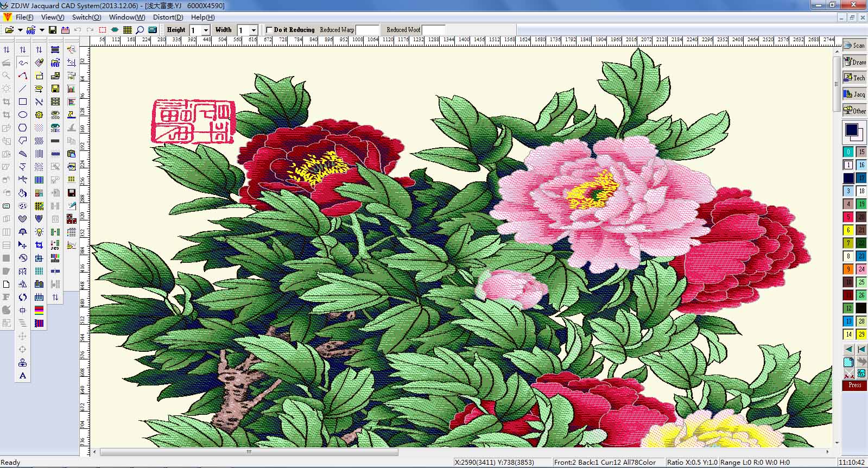Click the red bricks pattern icon
Image resolution: width=868 pixels, height=468 pixels.
(x=71, y=219)
